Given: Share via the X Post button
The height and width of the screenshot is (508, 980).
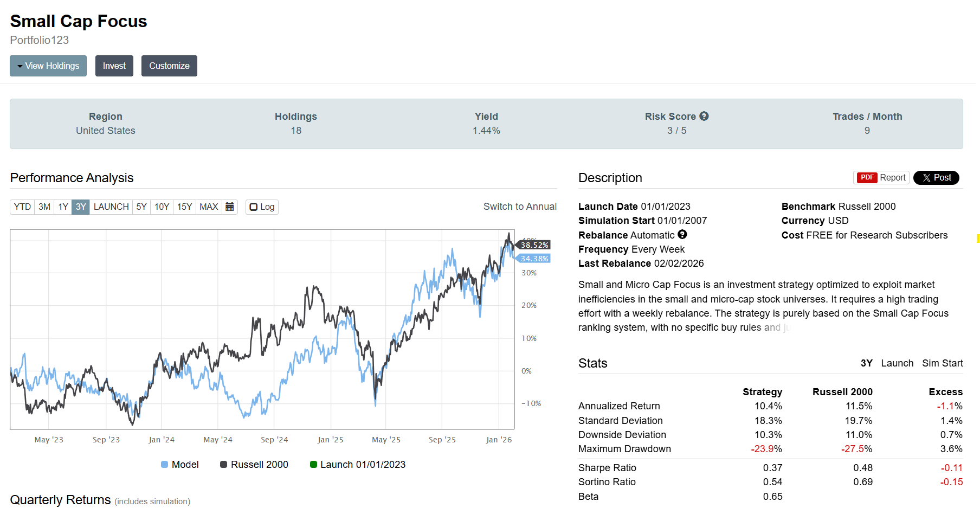Looking at the screenshot, I should pyautogui.click(x=936, y=178).
